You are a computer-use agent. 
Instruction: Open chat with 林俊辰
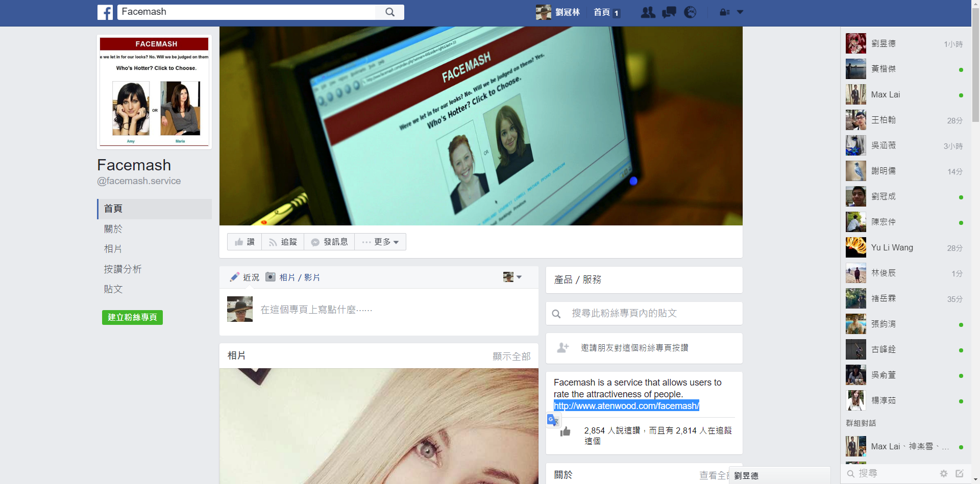(x=905, y=273)
